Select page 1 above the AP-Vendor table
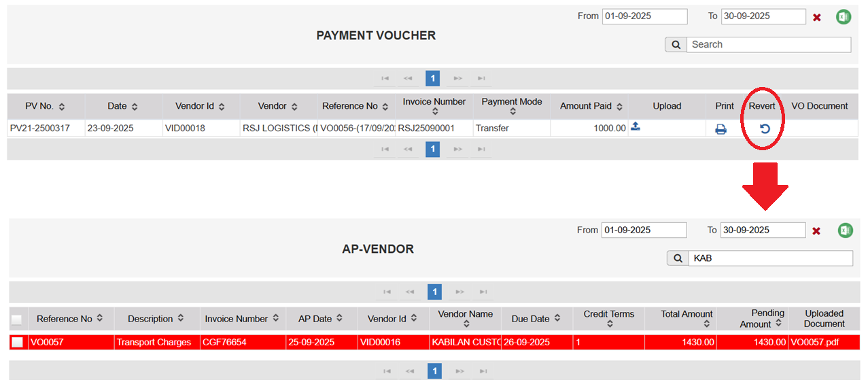Image resolution: width=868 pixels, height=382 pixels. (x=435, y=292)
